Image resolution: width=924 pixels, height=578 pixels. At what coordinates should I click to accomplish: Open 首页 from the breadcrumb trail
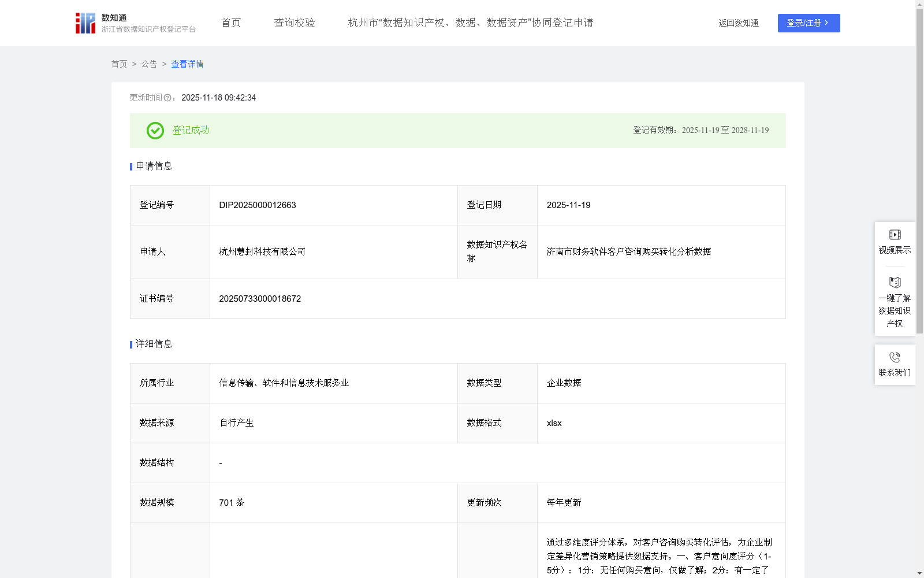[x=119, y=64]
